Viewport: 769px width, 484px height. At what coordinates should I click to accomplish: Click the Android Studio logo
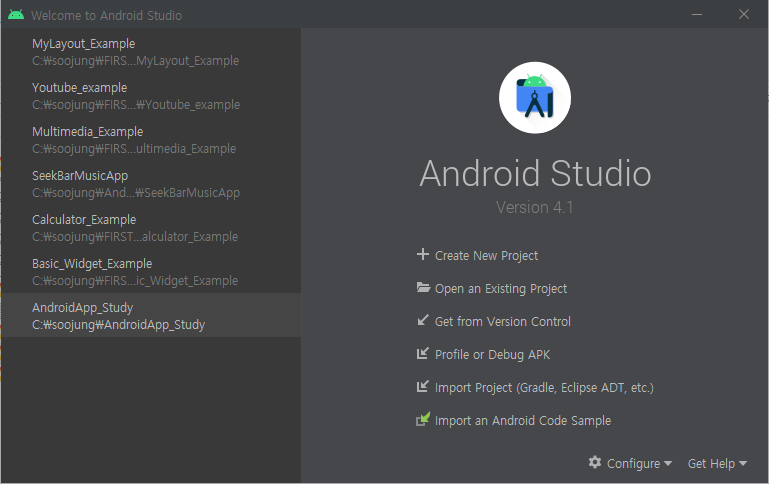pyautogui.click(x=535, y=98)
